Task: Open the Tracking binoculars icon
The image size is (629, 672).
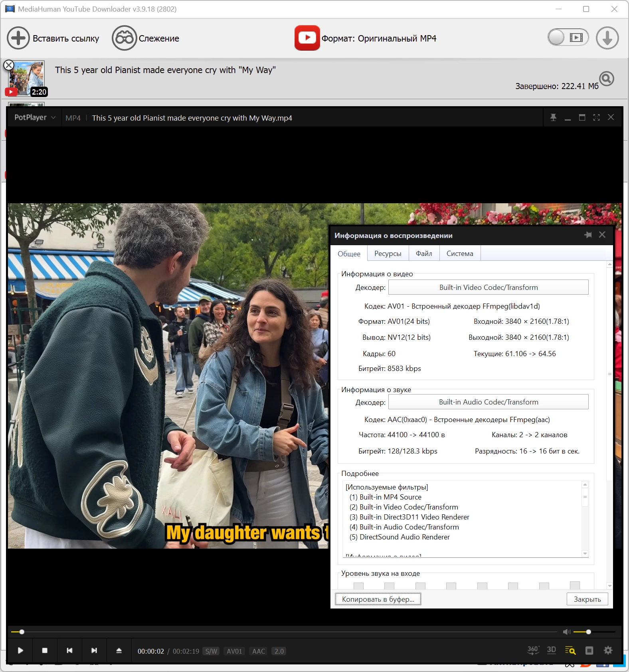Action: [x=124, y=38]
